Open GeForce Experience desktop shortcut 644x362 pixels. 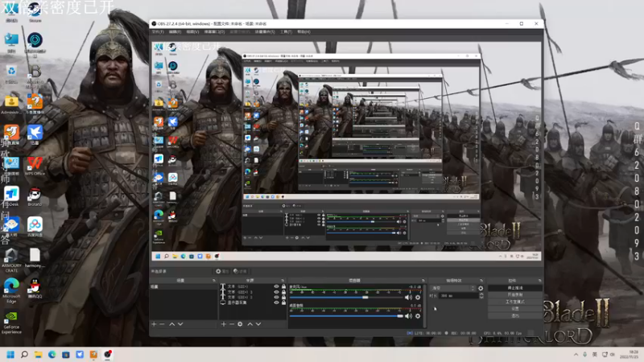click(x=11, y=321)
